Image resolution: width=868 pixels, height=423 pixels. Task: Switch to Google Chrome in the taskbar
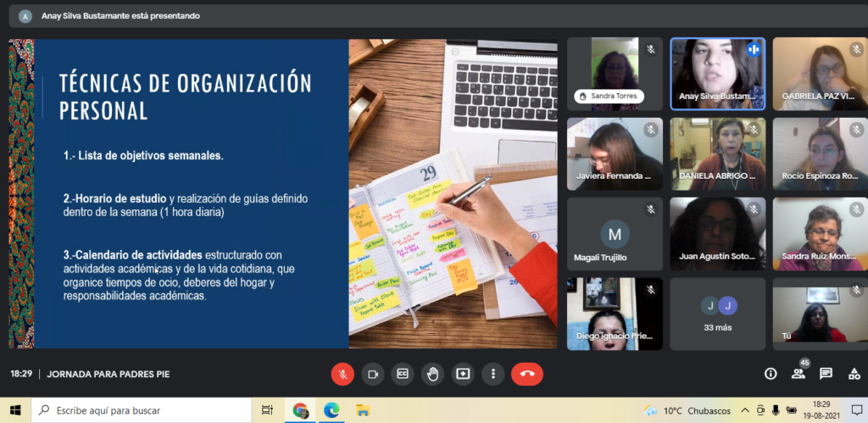pos(301,410)
